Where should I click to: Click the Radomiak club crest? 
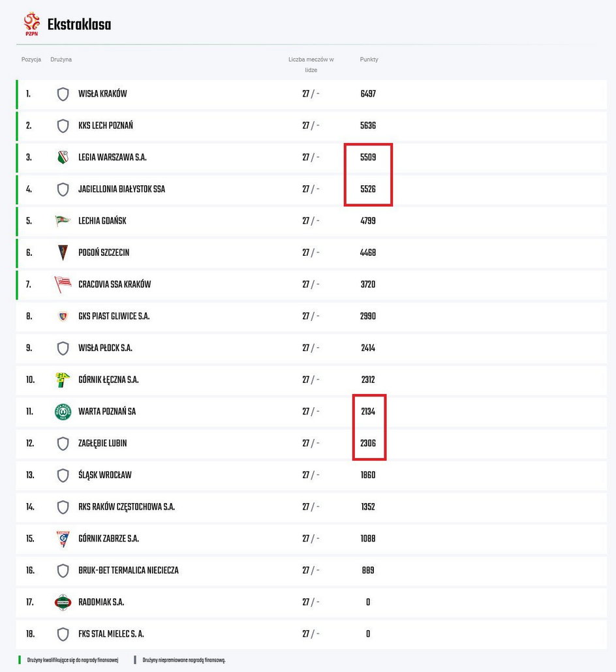[63, 602]
